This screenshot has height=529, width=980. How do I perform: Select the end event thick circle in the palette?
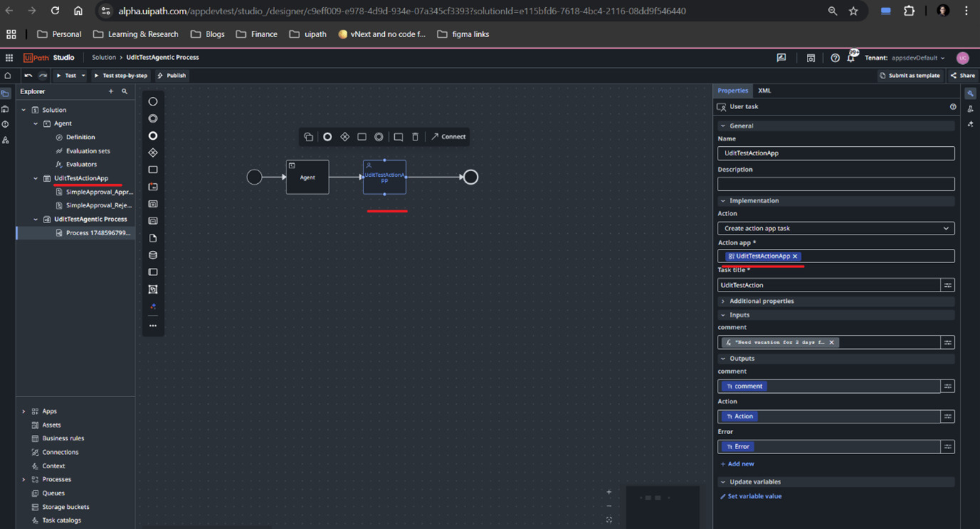153,136
